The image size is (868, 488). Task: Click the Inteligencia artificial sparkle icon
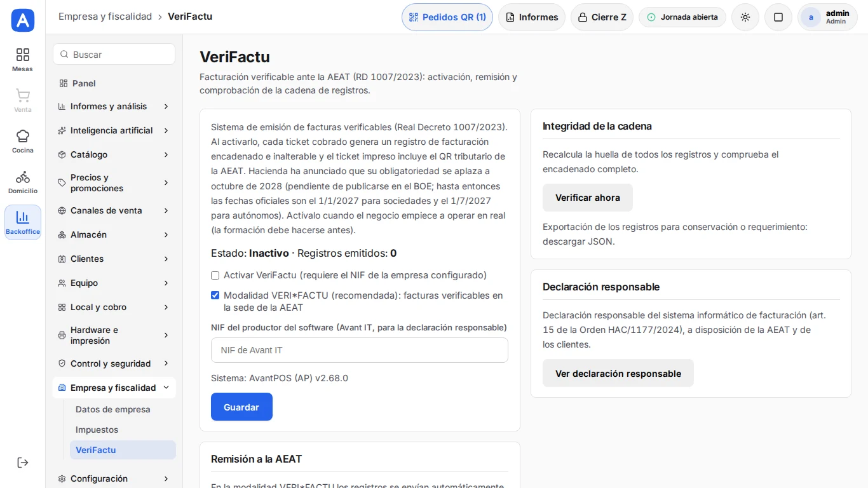tap(62, 131)
